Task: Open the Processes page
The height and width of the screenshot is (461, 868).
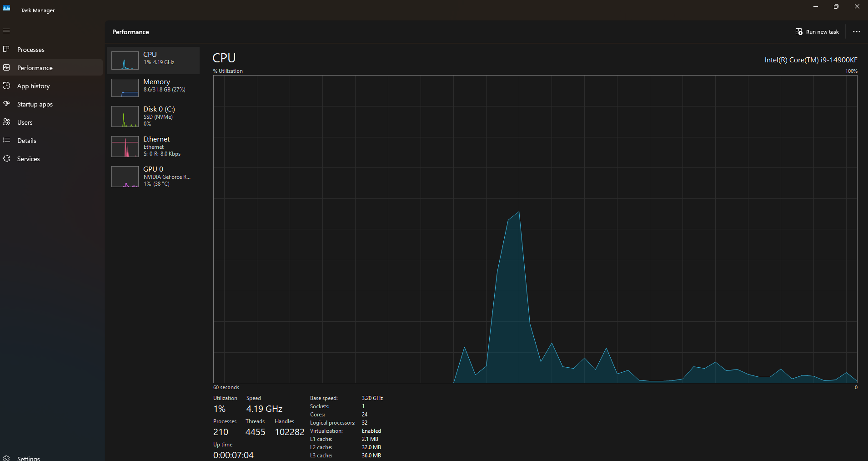Action: coord(51,50)
